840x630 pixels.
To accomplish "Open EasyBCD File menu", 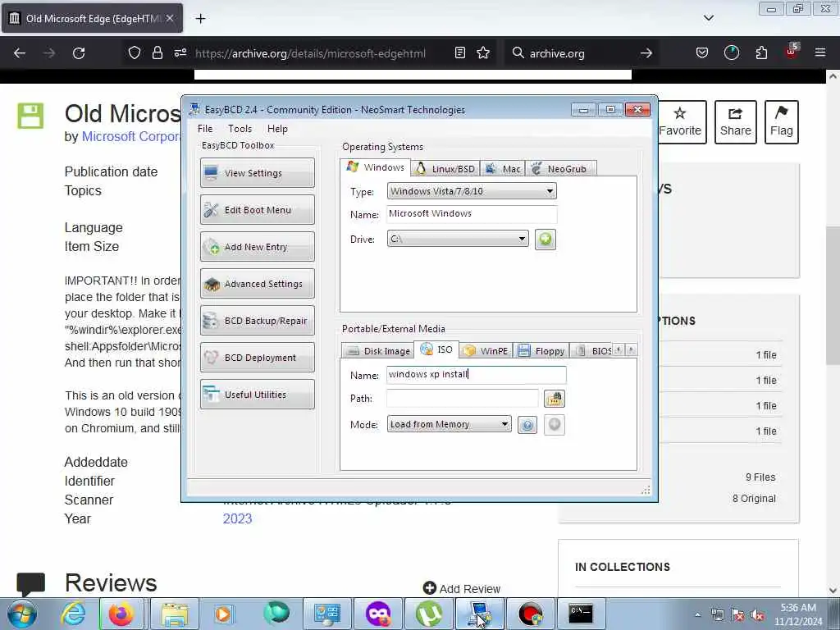I will click(205, 129).
